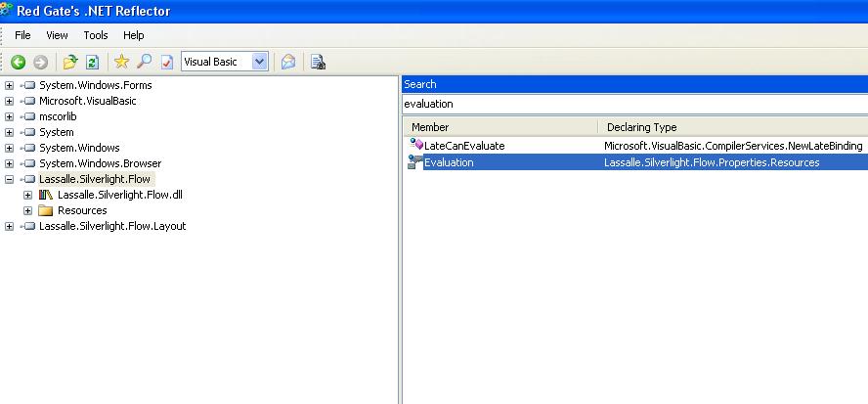Open the View menu
Image resolution: width=868 pixels, height=404 pixels.
[57, 35]
